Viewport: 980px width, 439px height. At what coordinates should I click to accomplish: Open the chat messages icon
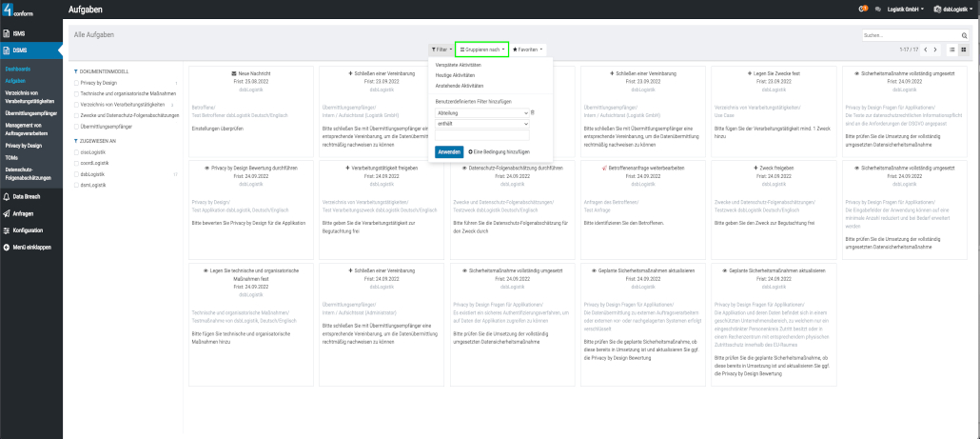(876, 9)
